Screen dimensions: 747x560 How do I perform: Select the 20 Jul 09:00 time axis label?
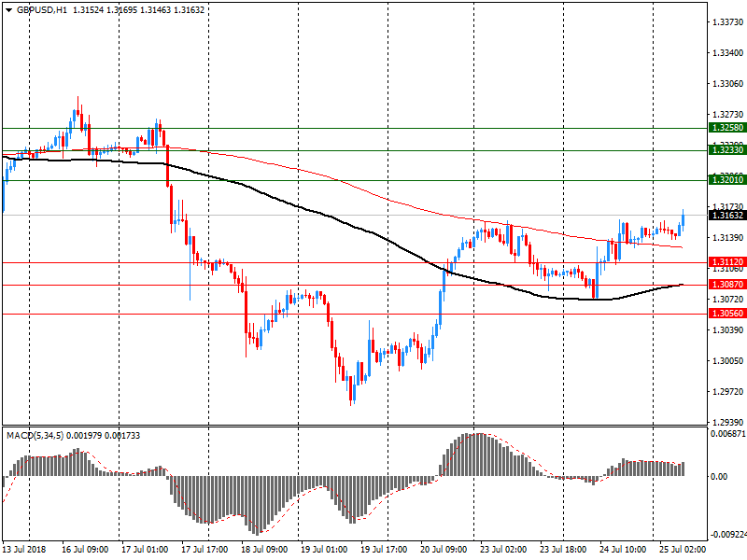tap(444, 550)
